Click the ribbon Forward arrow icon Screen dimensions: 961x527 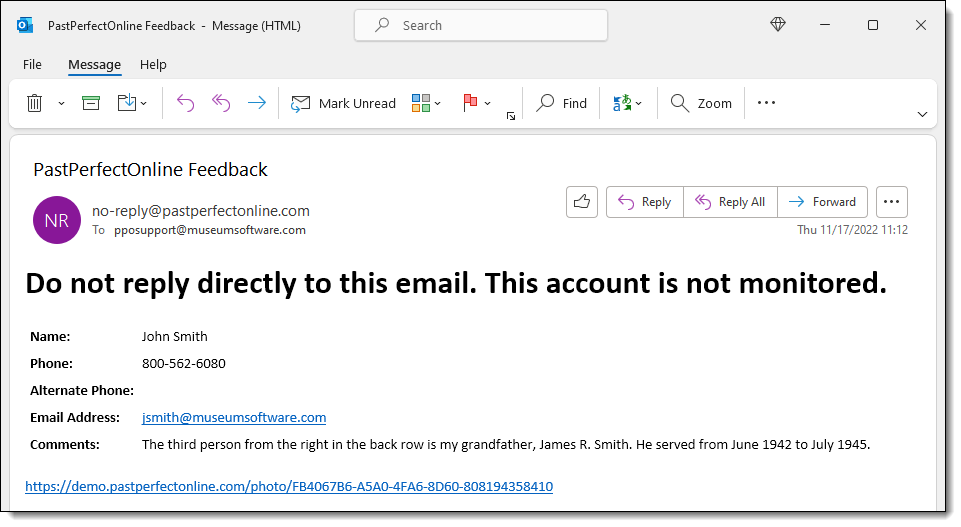(x=257, y=103)
